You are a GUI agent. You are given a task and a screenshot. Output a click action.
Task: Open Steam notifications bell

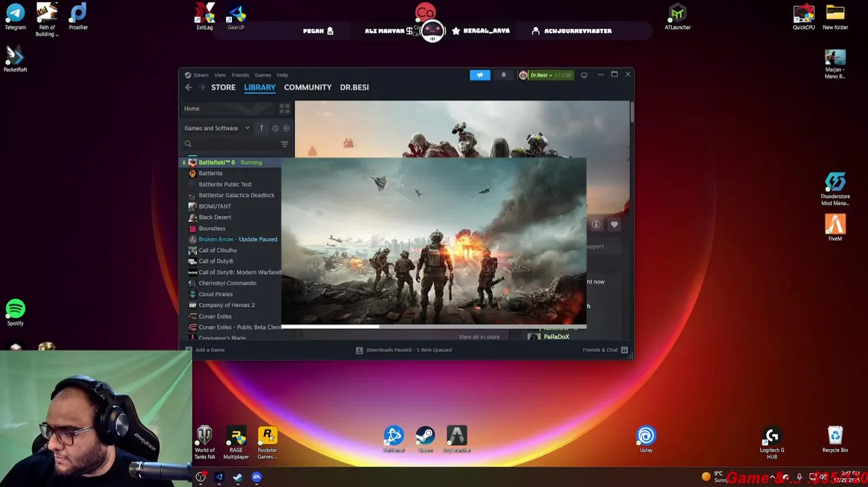pyautogui.click(x=503, y=75)
